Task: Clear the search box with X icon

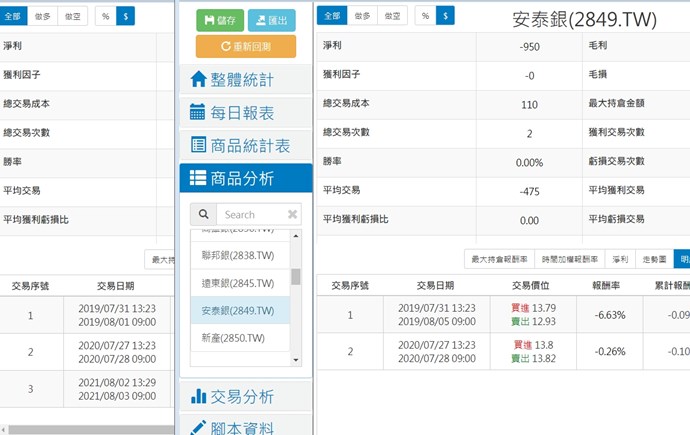Action: pos(293,214)
